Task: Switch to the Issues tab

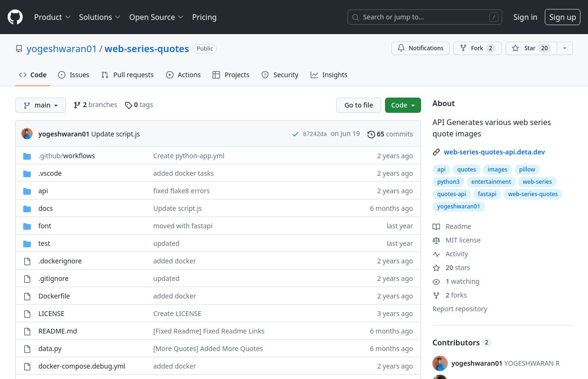Action: pos(73,75)
